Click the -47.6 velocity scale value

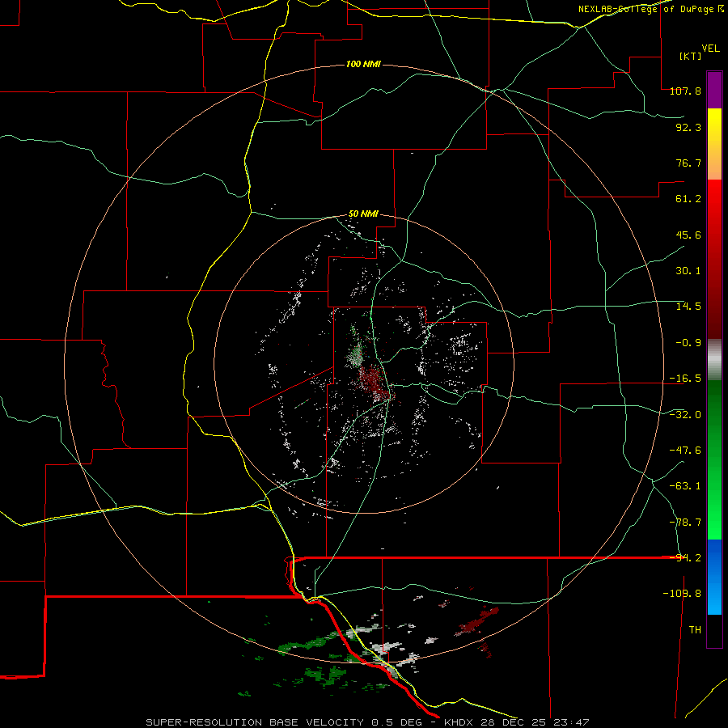click(685, 451)
